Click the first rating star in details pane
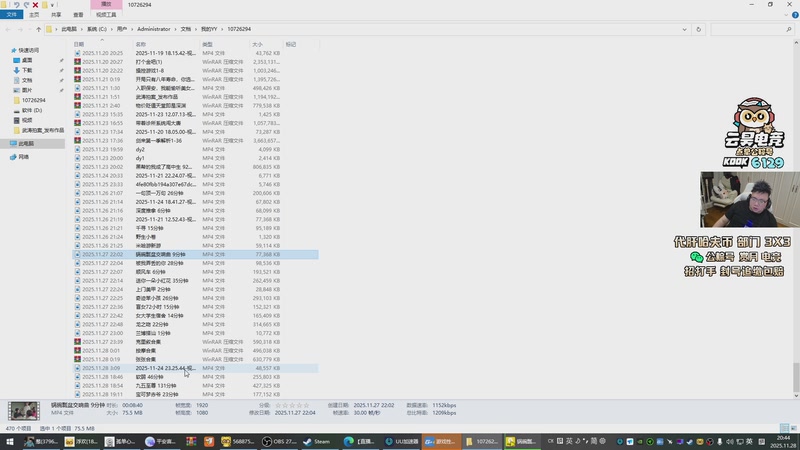The image size is (800, 450). (x=278, y=405)
